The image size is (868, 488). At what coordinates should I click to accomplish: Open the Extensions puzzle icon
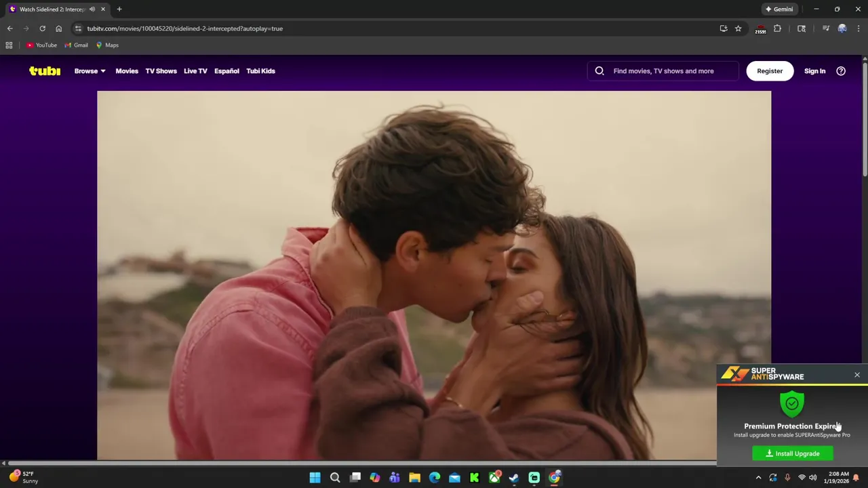[x=778, y=28]
